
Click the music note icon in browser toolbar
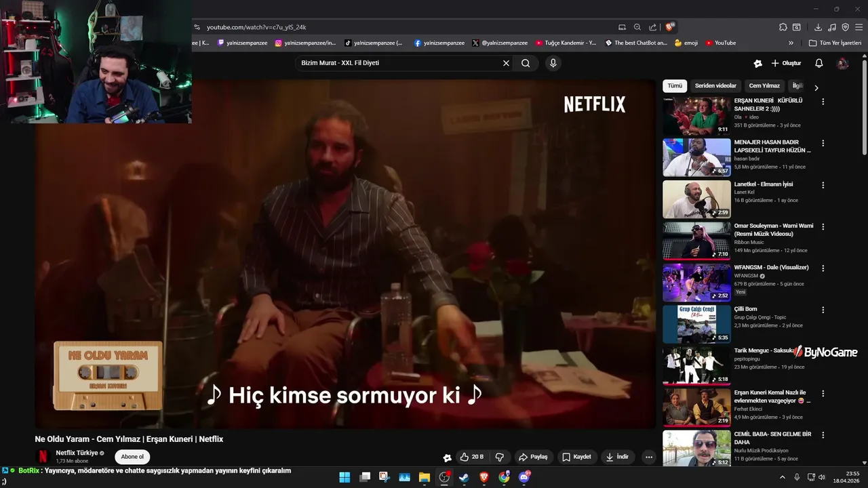point(832,27)
